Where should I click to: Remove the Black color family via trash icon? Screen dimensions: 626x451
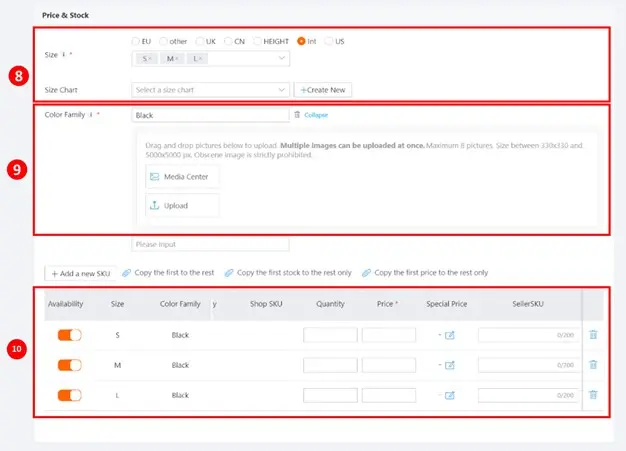(297, 115)
